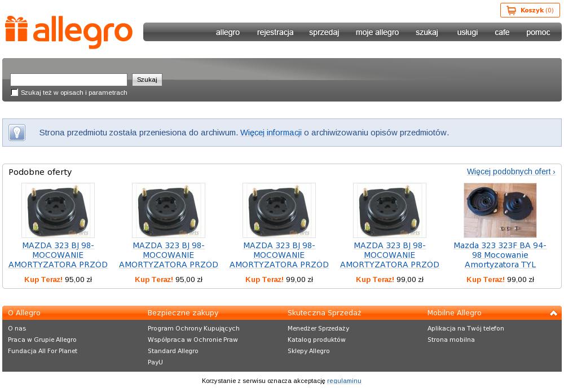Open pomoc help menu item
Viewport: 564px width, 392px height.
tap(538, 32)
